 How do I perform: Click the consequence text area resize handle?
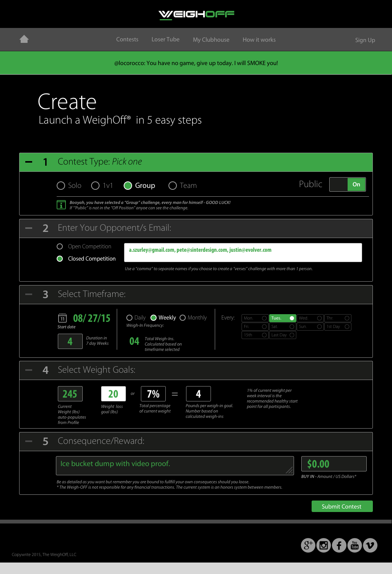point(290,471)
